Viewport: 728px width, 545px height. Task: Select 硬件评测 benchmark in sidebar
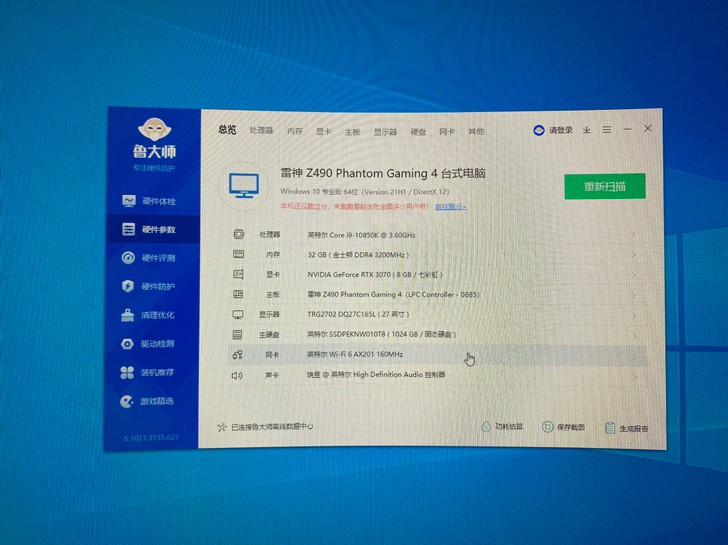150,258
